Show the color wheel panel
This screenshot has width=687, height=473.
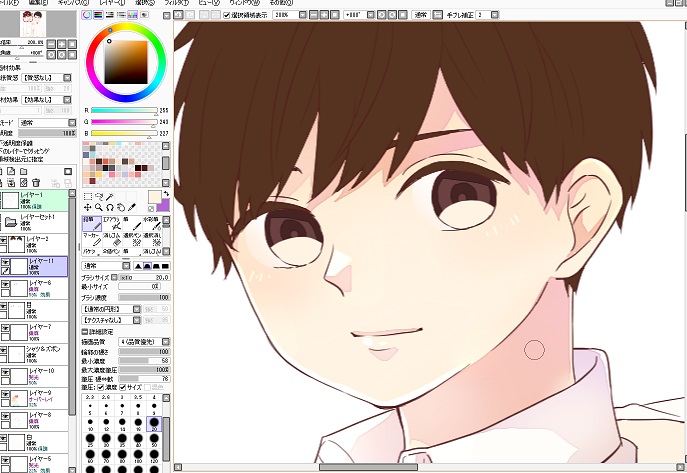tap(87, 15)
